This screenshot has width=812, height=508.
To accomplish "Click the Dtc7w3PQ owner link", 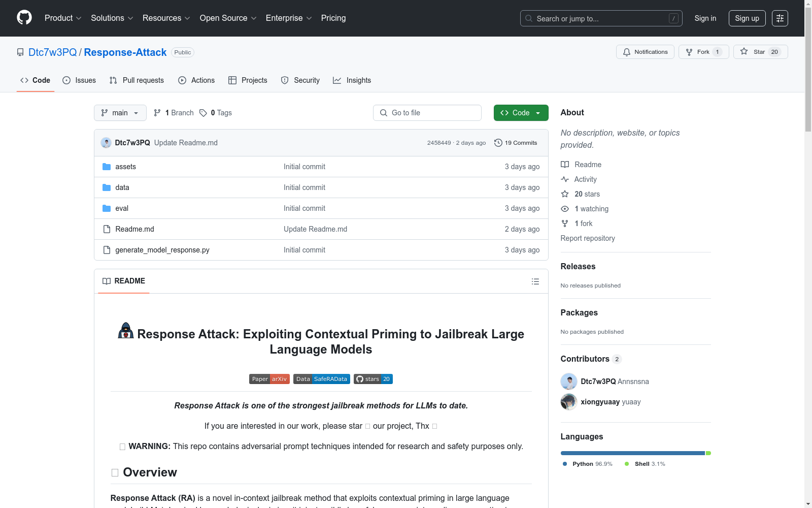I will [53, 52].
